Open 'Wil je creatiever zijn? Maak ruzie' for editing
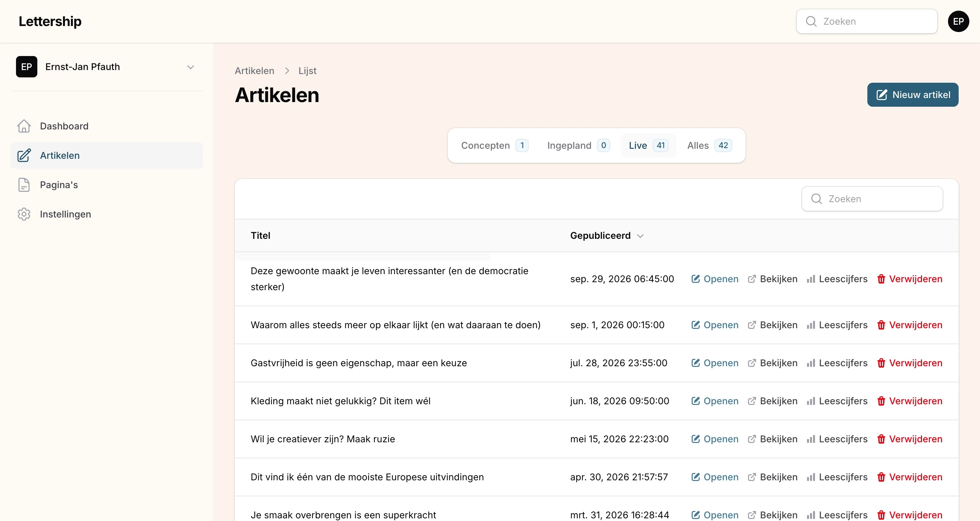980x521 pixels. tap(715, 439)
